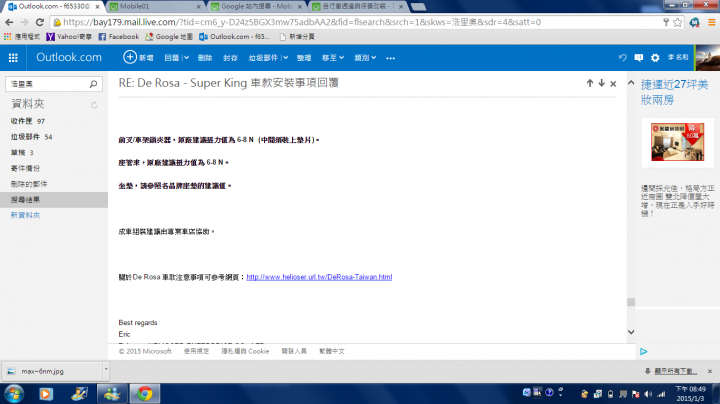This screenshot has width=720, height=404.
Task: Open the helioser.url.tw DeRosa-Taiwan link
Action: (319, 277)
